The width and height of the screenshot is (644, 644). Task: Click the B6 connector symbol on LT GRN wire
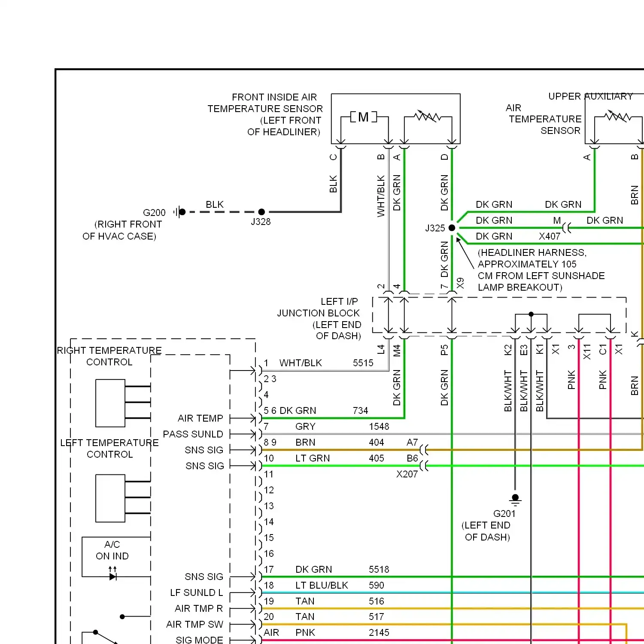(x=424, y=466)
